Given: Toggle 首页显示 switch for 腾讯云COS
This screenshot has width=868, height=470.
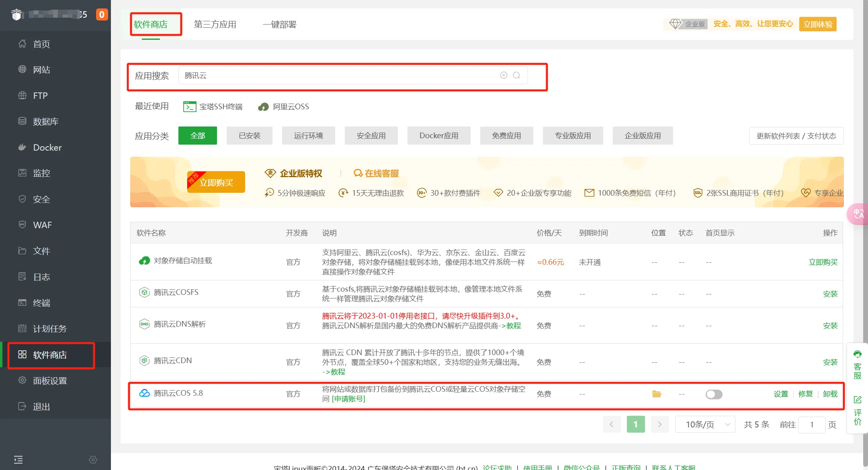Looking at the screenshot, I should tap(714, 394).
